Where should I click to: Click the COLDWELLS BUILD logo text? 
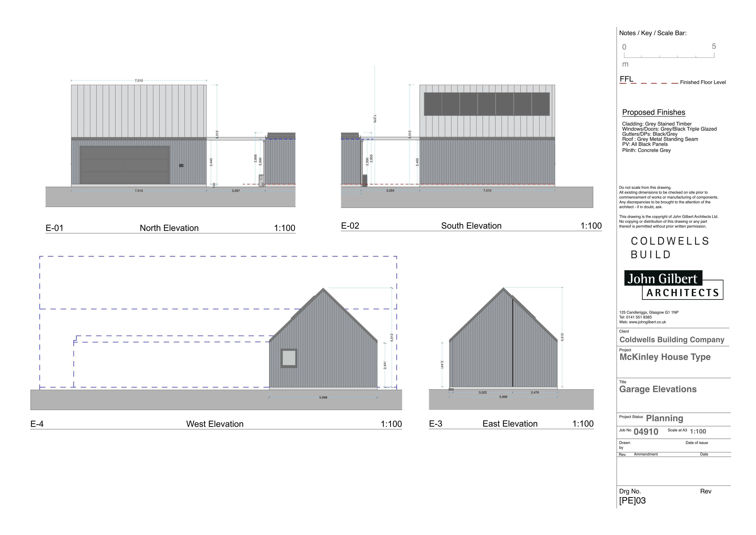pyautogui.click(x=669, y=248)
